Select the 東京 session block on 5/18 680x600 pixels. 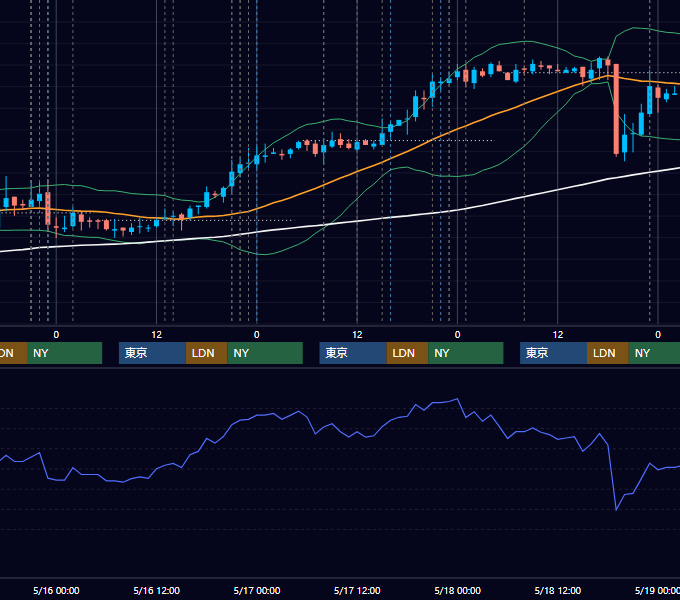[554, 353]
